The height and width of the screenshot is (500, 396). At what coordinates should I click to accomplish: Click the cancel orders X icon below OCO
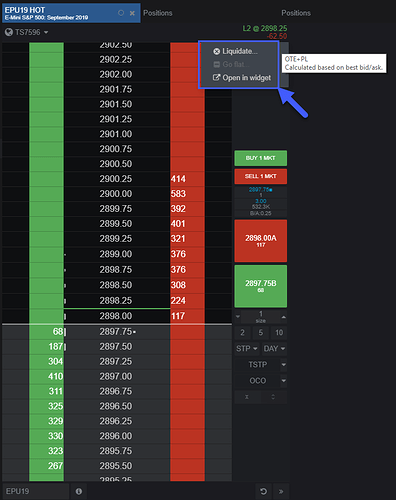pyautogui.click(x=247, y=397)
